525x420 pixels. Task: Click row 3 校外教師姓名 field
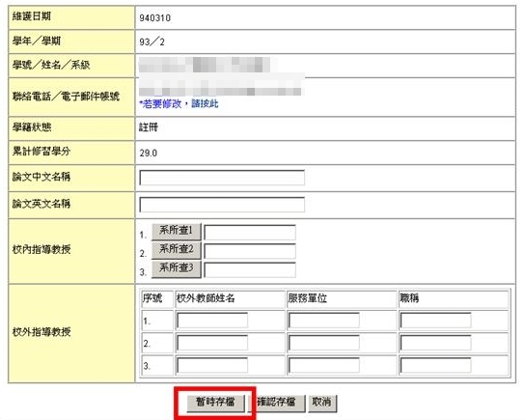(212, 365)
